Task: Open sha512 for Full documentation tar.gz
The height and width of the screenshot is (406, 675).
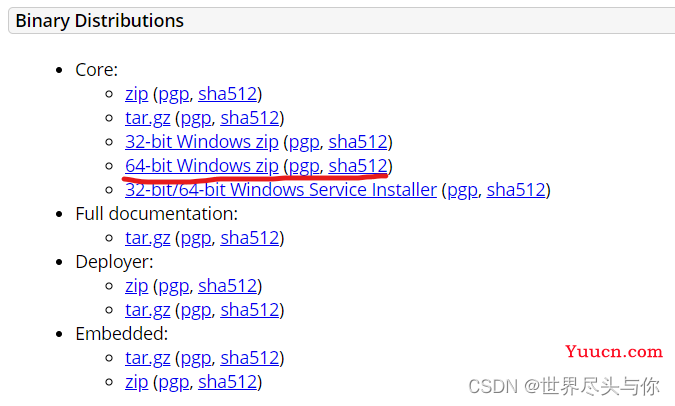Action: 250,238
